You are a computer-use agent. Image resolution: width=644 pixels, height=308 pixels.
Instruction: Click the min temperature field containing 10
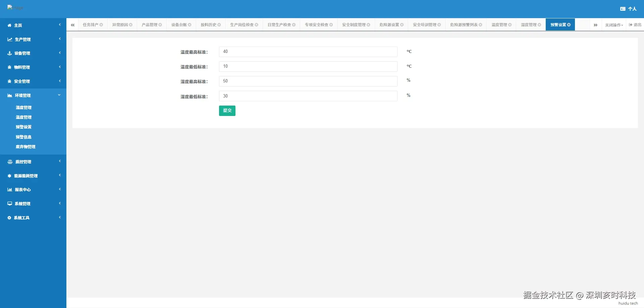point(308,66)
